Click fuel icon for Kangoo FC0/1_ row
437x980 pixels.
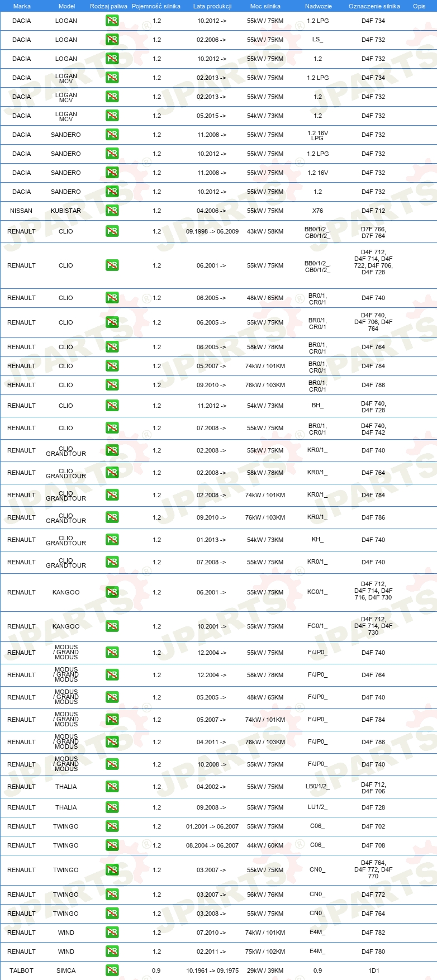112,626
